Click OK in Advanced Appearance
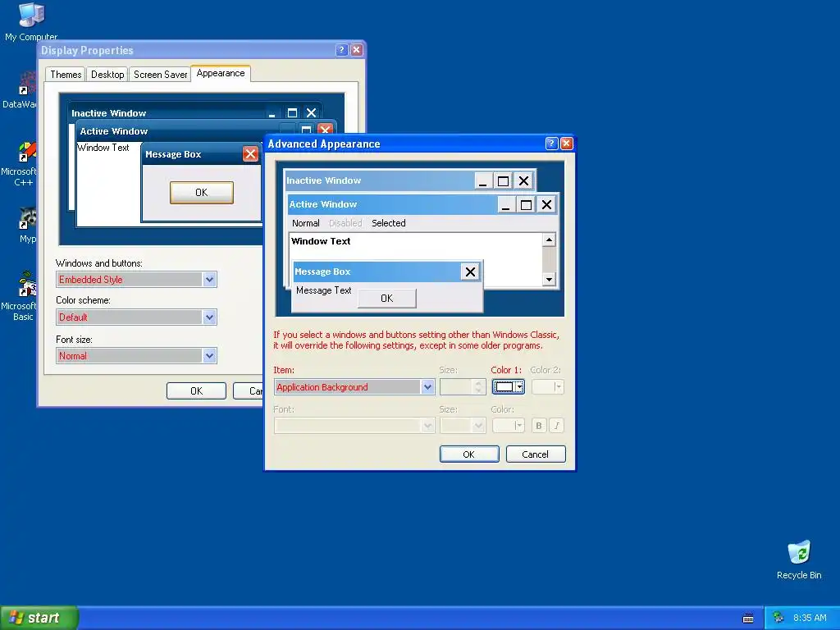Screen dimensions: 840x630 (x=469, y=454)
